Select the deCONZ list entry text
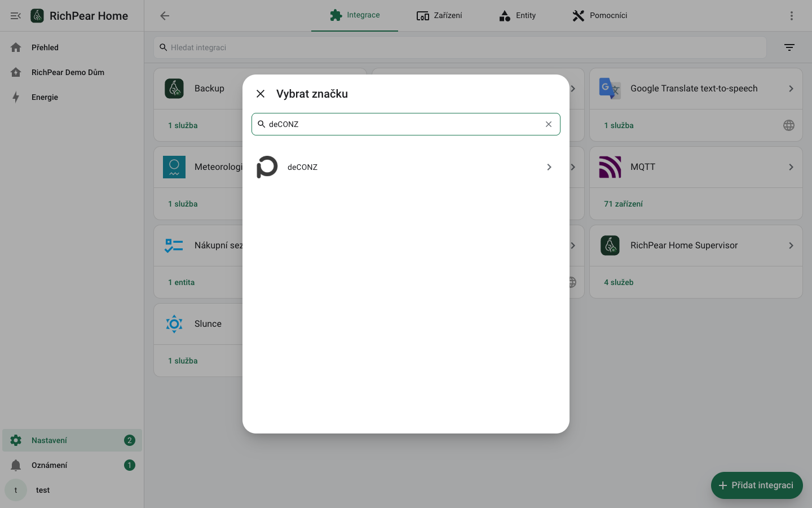This screenshot has height=508, width=812. [302, 167]
